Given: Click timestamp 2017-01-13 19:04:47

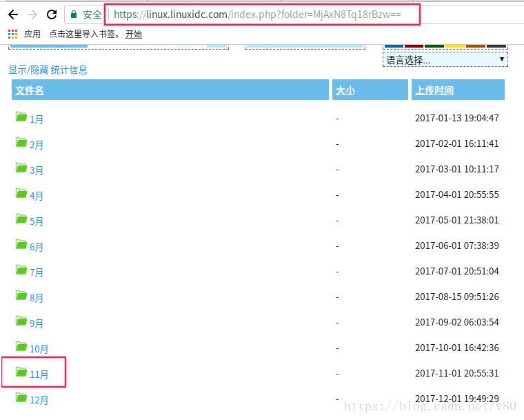Looking at the screenshot, I should click(x=457, y=118).
